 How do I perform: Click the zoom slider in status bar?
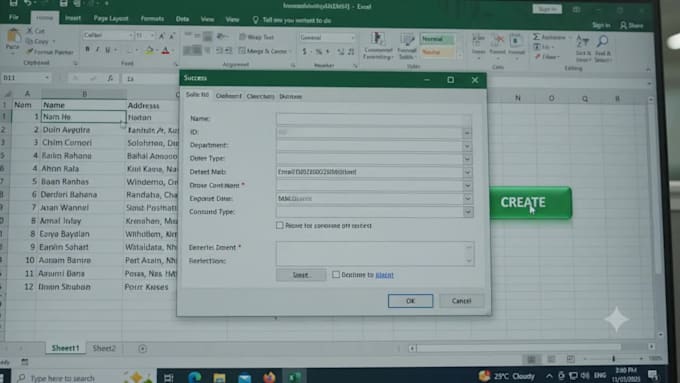coord(613,359)
